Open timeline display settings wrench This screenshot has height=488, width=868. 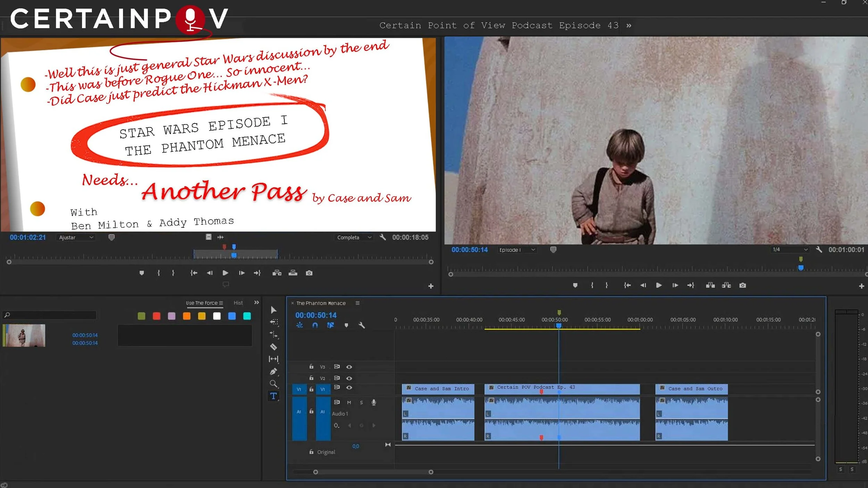coord(361,325)
